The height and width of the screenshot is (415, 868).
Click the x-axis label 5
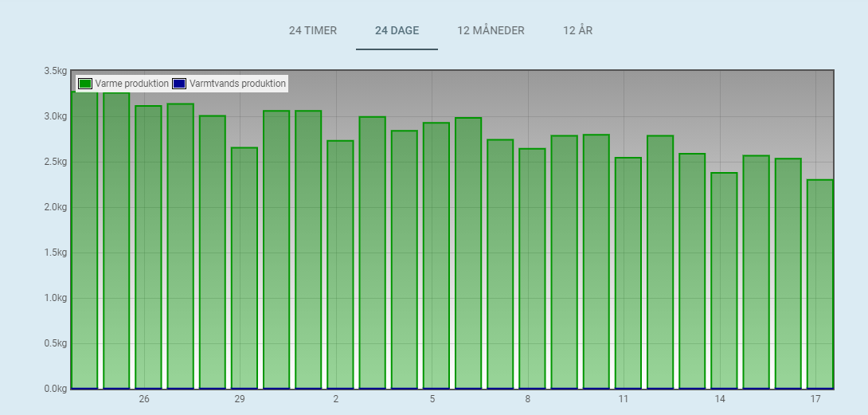pos(432,399)
